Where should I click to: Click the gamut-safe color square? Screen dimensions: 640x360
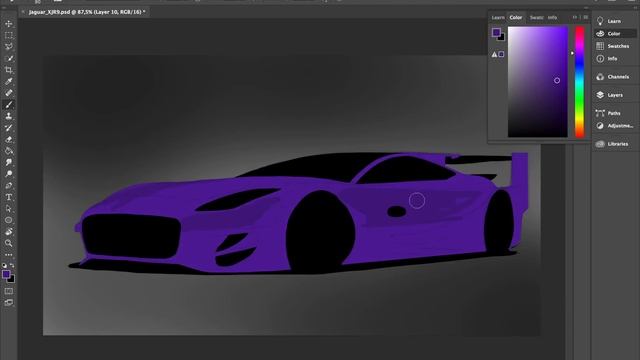point(501,54)
